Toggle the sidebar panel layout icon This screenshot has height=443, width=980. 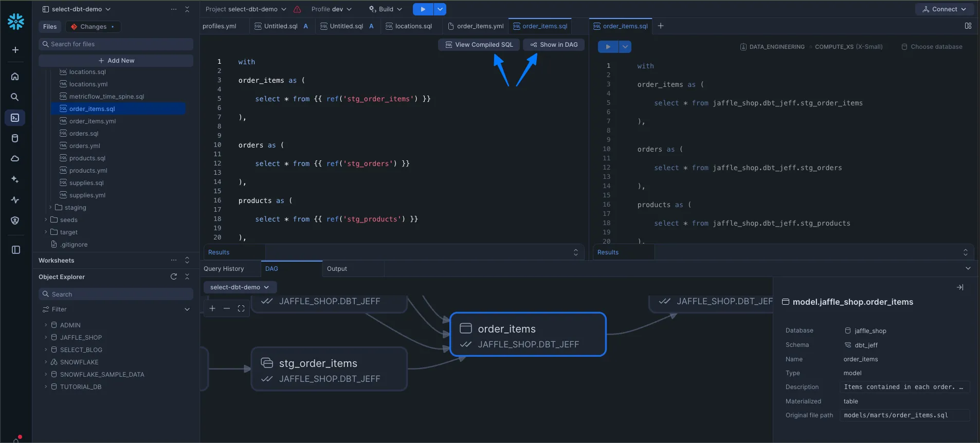(x=16, y=250)
